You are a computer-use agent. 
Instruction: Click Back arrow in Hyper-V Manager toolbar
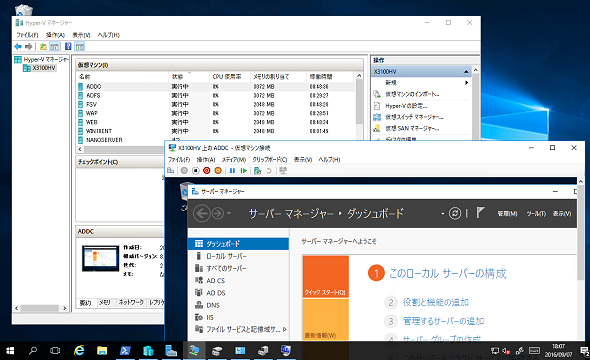tap(18, 47)
